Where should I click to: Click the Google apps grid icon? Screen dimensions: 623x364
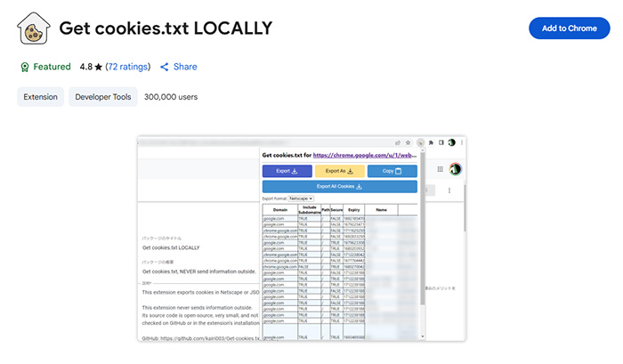[439, 168]
